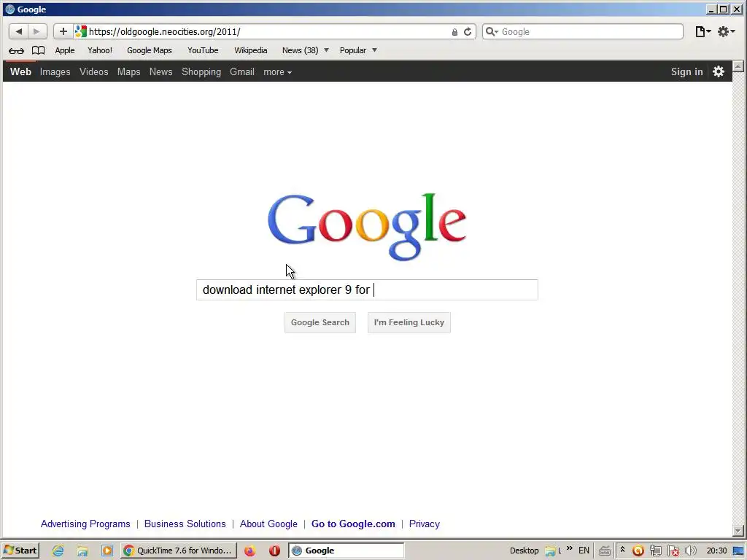Image resolution: width=747 pixels, height=560 pixels.
Task: Open the Desktop toolbar on taskbar
Action: (524, 551)
